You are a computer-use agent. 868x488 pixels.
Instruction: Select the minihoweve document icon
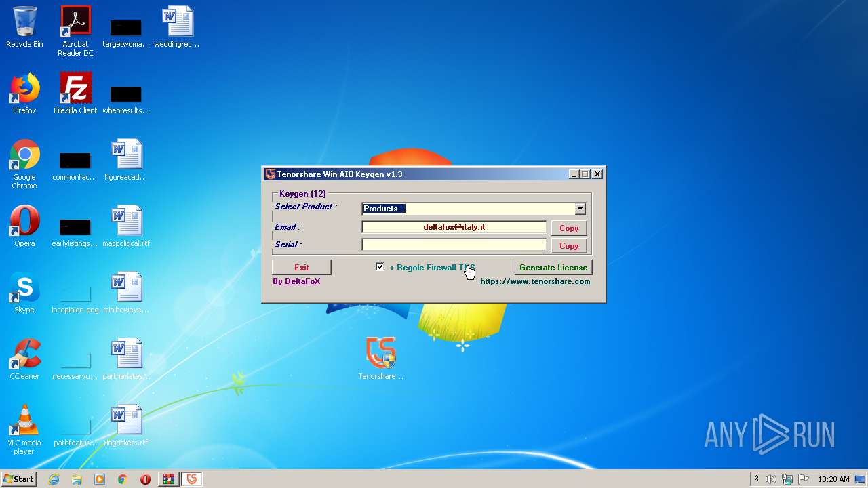tap(126, 293)
